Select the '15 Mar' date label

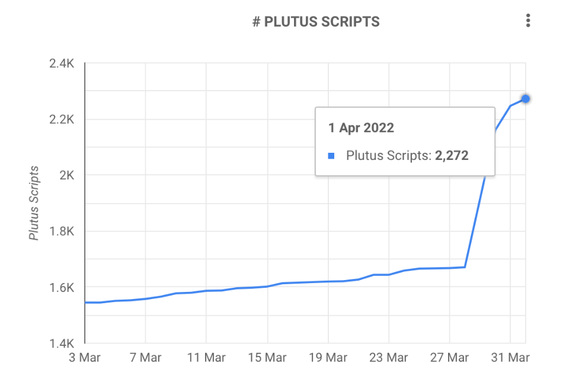coord(267,358)
